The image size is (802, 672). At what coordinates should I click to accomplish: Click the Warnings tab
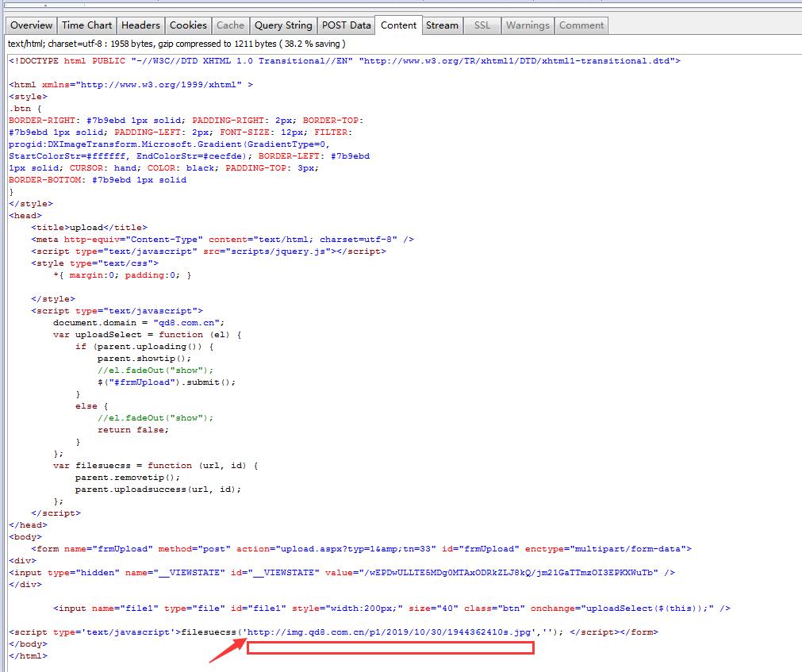click(x=528, y=25)
